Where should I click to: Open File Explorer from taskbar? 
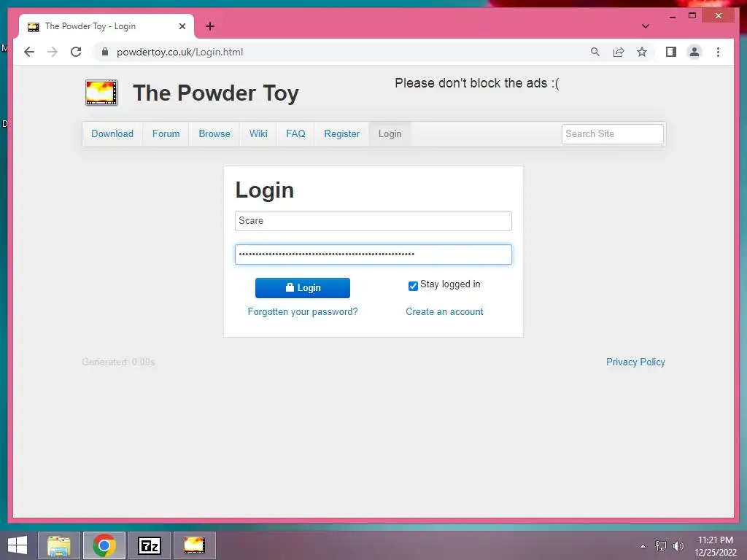point(59,545)
